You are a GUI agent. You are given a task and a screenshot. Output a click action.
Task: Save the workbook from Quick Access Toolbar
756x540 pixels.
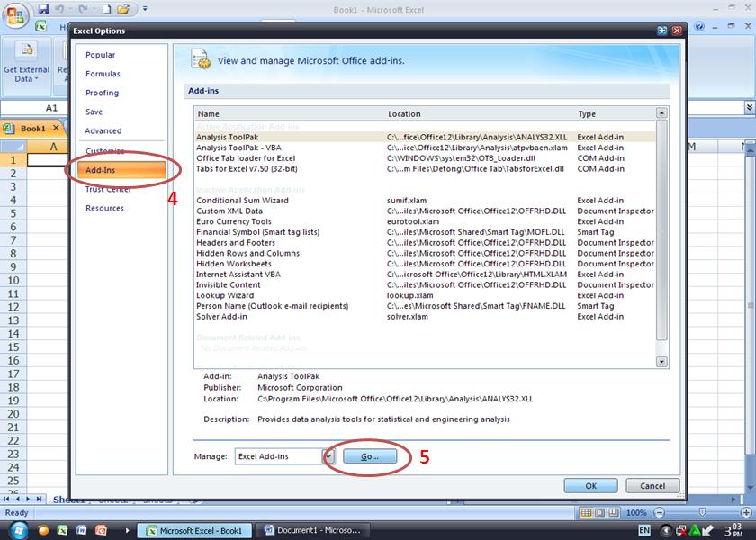(43, 9)
